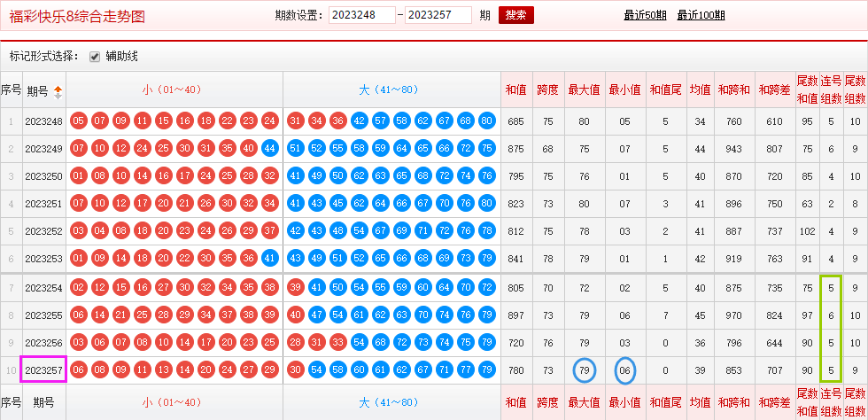Select period 2023257 highlighted in magenta
Image resolution: width=868 pixels, height=420 pixels.
click(43, 369)
